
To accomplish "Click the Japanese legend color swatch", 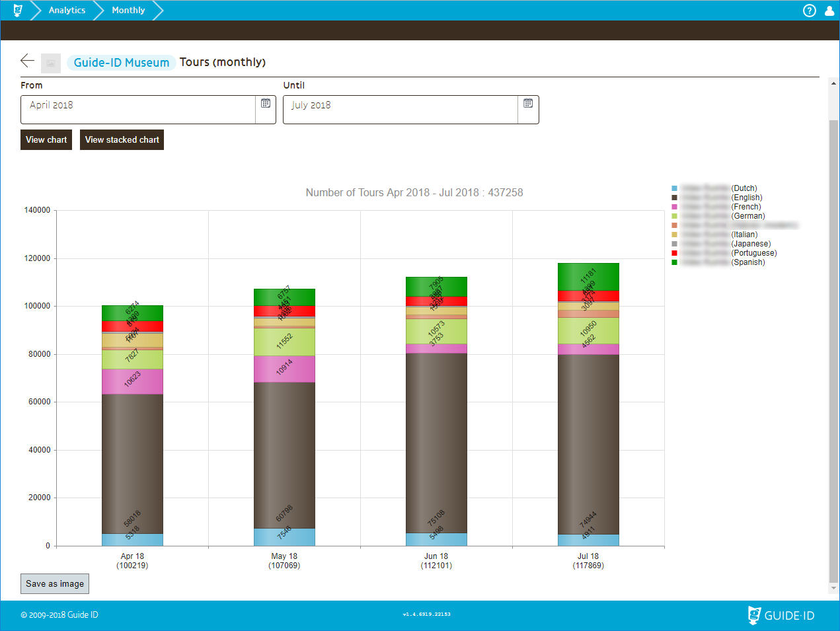I will (674, 244).
